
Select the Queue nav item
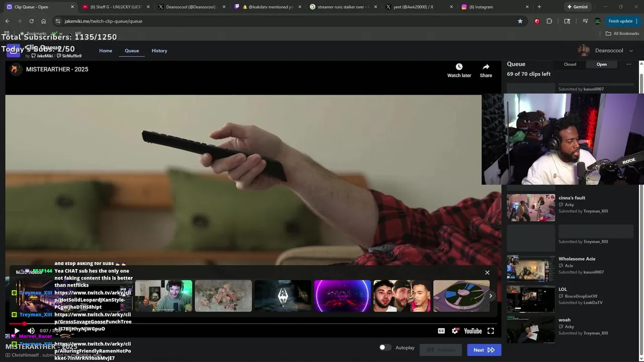pos(132,51)
